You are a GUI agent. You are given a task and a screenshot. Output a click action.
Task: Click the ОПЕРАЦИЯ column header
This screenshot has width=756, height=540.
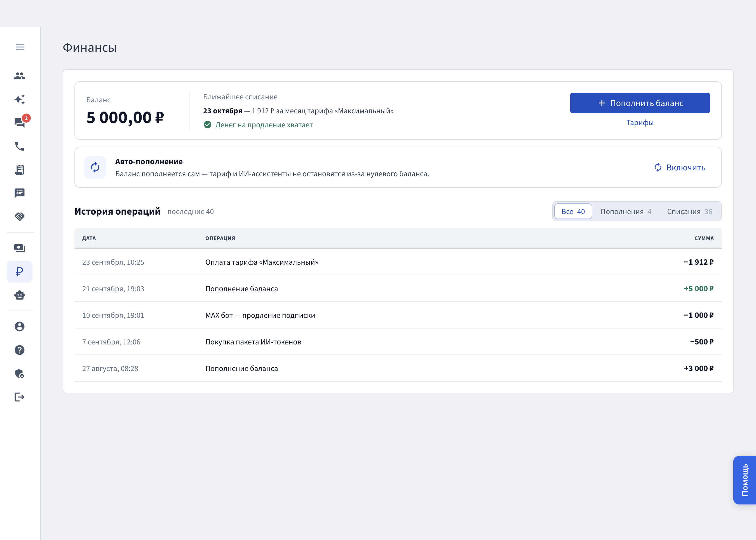tap(220, 238)
